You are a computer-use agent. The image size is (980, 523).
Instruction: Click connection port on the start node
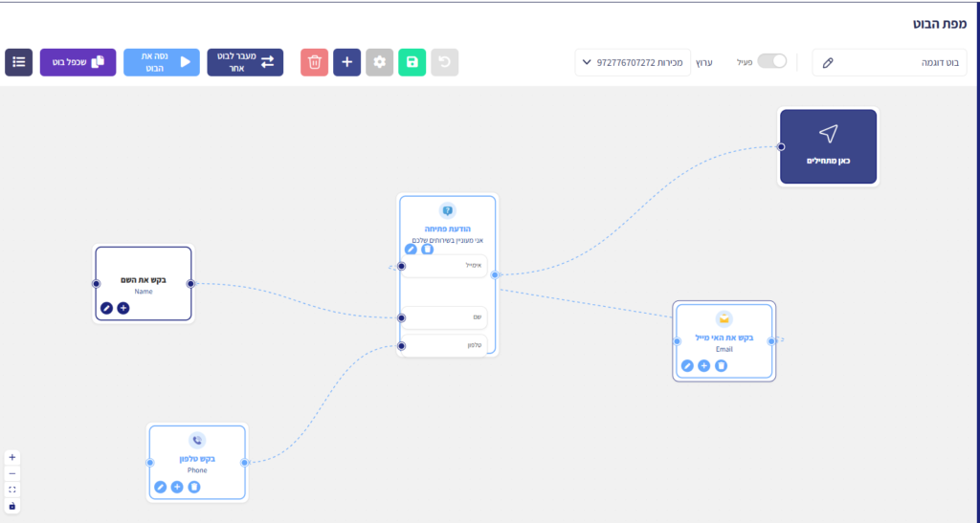point(781,147)
